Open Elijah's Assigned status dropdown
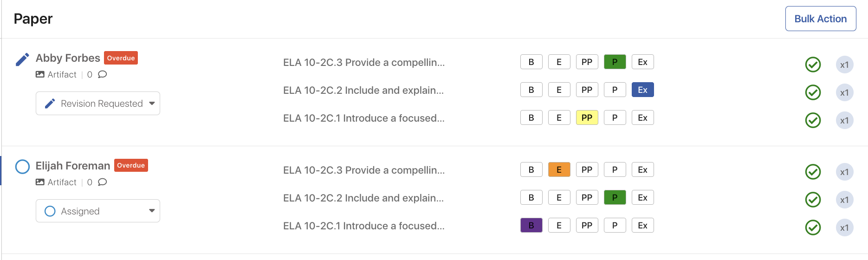868x260 pixels. (x=98, y=211)
